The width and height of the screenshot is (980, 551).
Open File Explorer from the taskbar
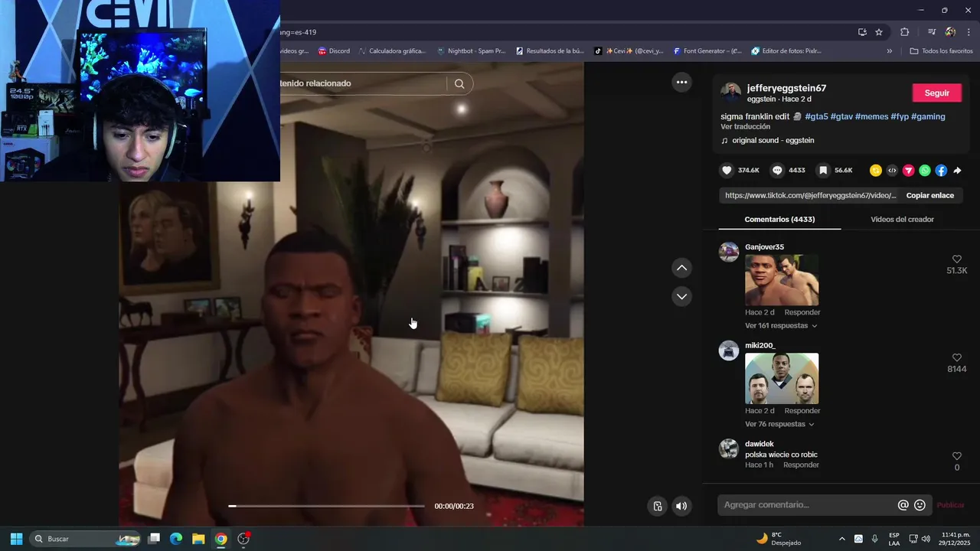pyautogui.click(x=198, y=539)
